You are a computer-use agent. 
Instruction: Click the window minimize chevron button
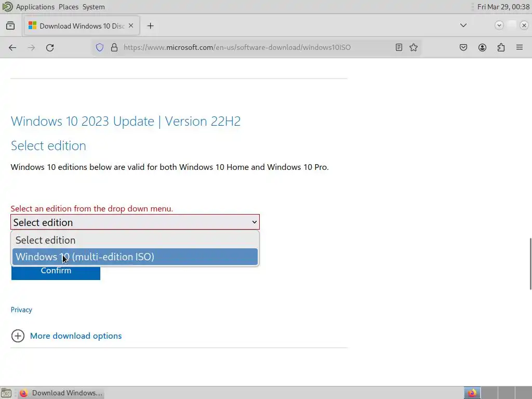click(x=499, y=25)
